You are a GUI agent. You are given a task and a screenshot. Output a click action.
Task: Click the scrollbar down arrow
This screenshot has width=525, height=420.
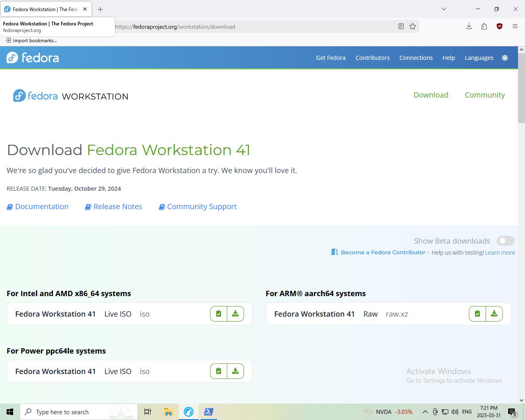[x=521, y=400]
